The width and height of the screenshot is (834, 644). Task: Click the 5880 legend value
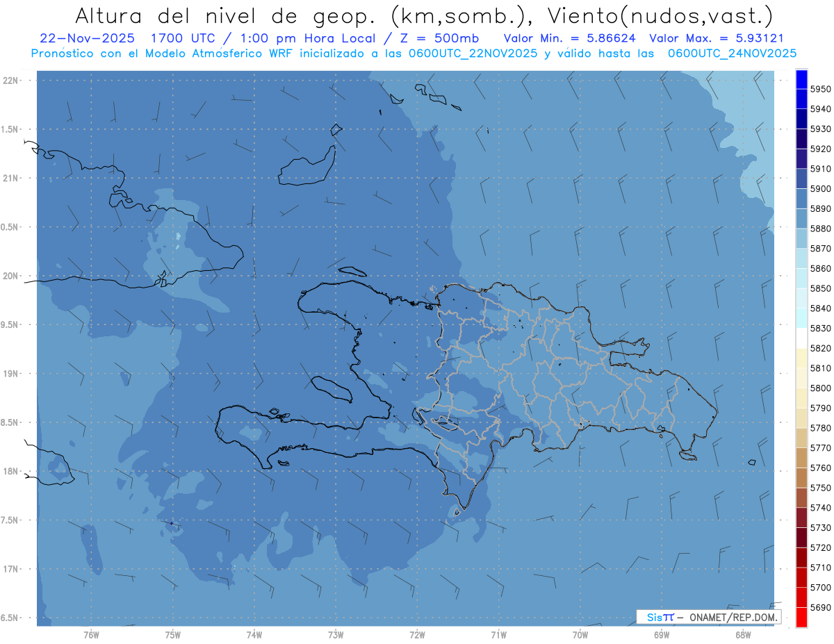coord(821,229)
